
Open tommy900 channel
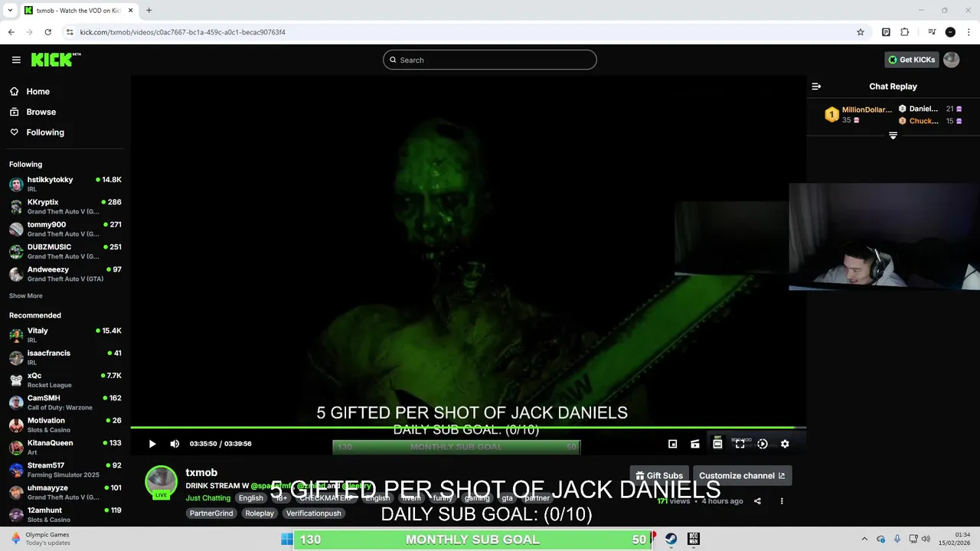pos(65,229)
